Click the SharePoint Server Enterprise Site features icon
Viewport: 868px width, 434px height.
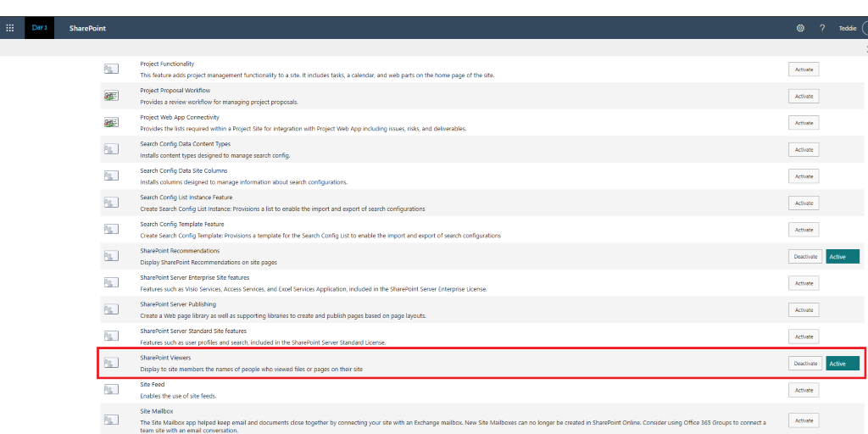point(111,283)
